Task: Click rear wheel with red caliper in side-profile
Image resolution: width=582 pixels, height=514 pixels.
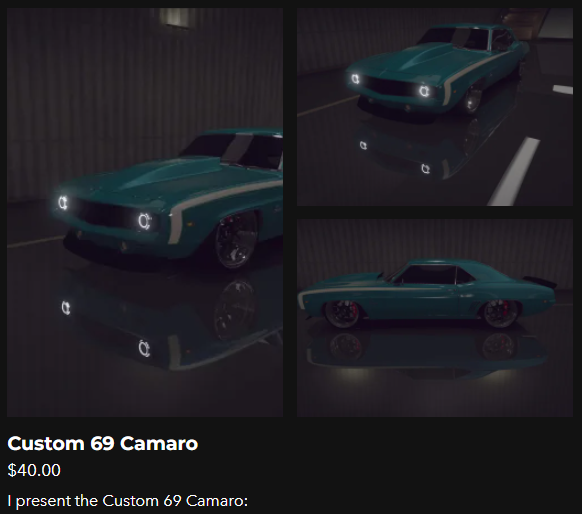Action: (x=500, y=314)
